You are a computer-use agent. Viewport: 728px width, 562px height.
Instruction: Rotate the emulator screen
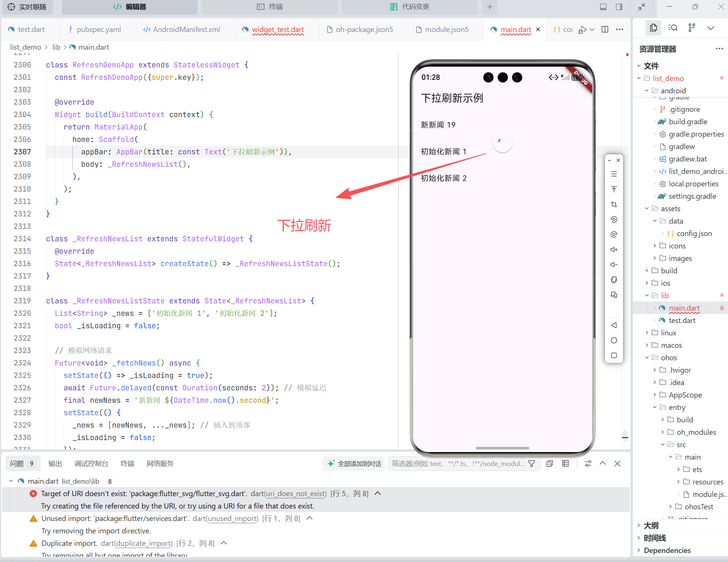tap(614, 280)
